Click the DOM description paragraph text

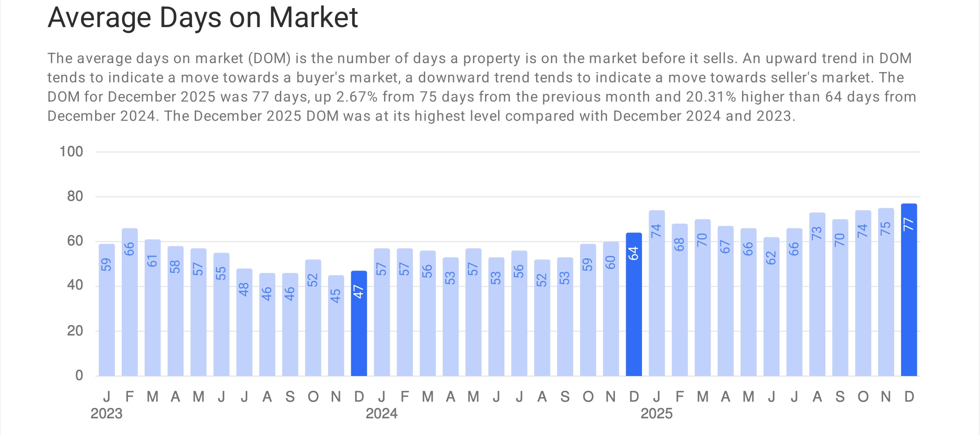point(481,87)
